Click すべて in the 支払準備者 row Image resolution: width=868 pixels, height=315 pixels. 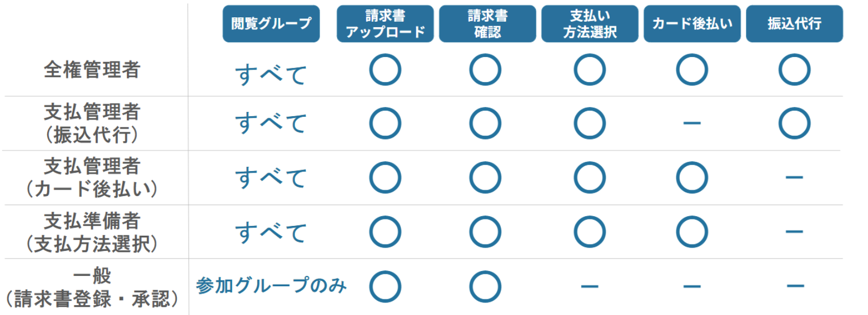tap(271, 232)
